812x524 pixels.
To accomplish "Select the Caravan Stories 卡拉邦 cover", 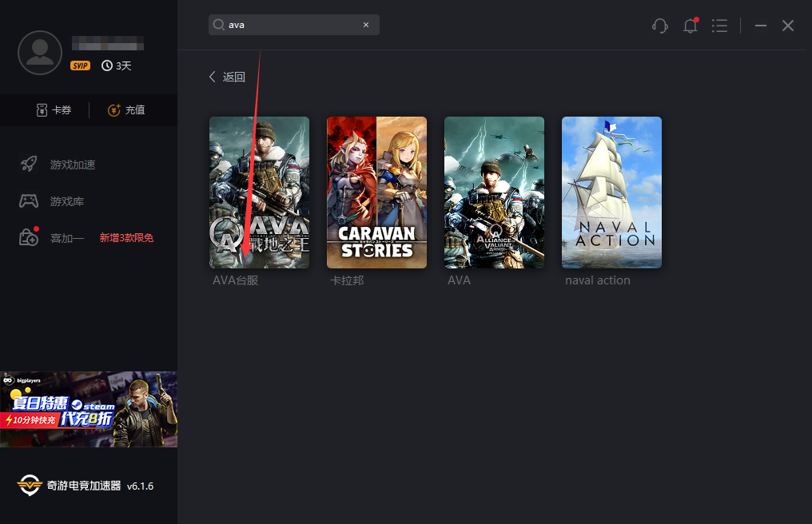I will [x=376, y=193].
